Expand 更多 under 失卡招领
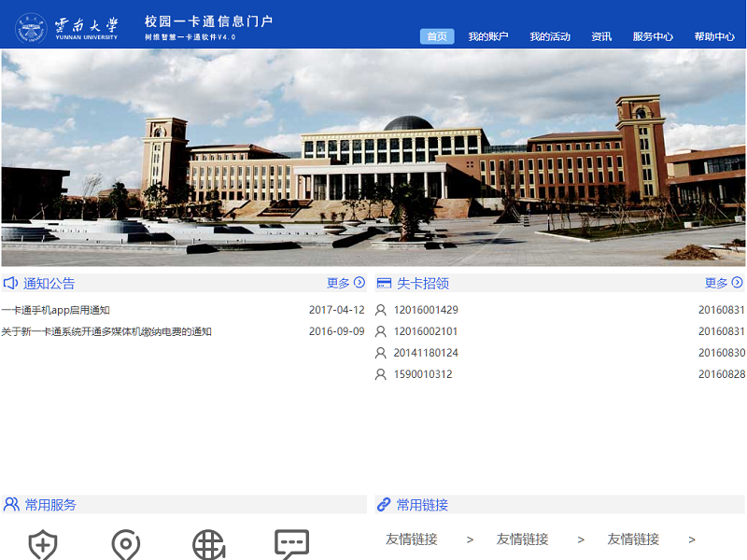Image resolution: width=747 pixels, height=560 pixels. pos(724,283)
